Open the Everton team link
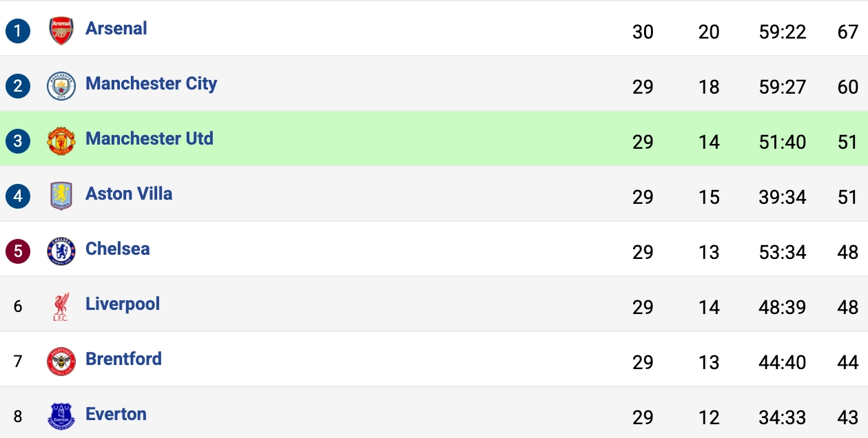Viewport: 868px width, 438px height. point(116,414)
